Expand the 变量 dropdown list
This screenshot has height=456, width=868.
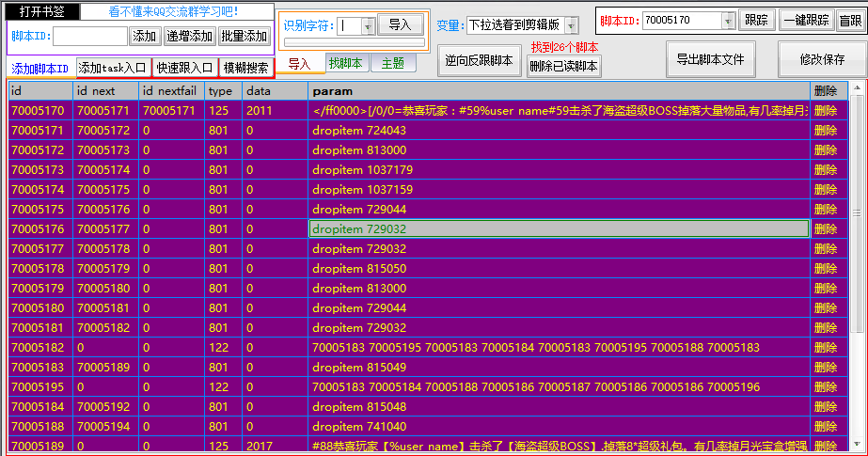point(571,25)
